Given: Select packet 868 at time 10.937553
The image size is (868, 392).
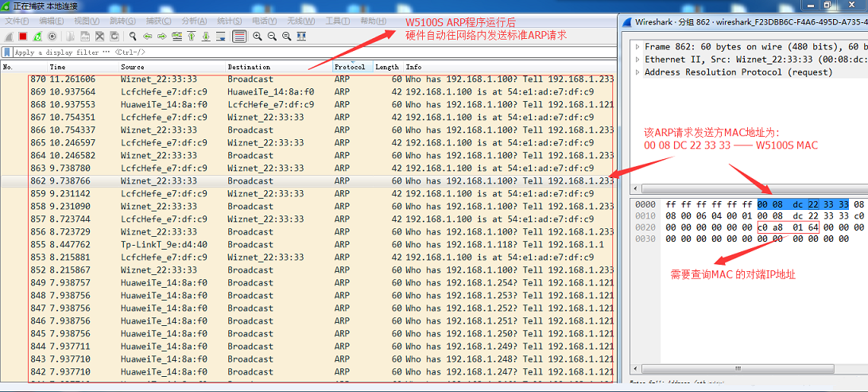Looking at the screenshot, I should click(x=308, y=105).
